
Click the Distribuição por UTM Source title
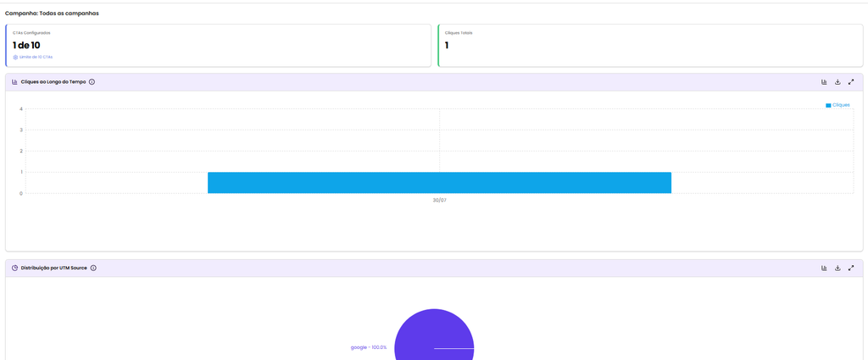pos(54,269)
